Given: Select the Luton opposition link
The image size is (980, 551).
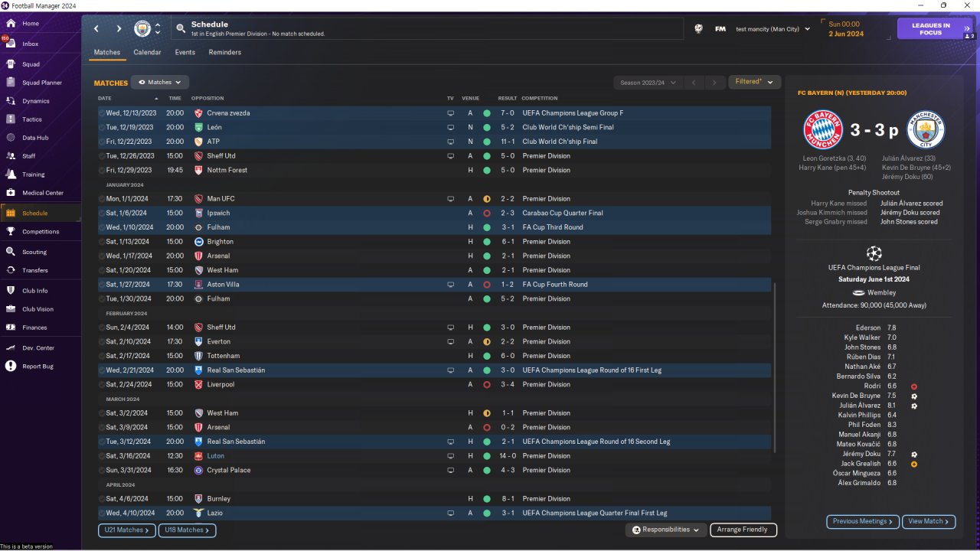Looking at the screenshot, I should [217, 456].
